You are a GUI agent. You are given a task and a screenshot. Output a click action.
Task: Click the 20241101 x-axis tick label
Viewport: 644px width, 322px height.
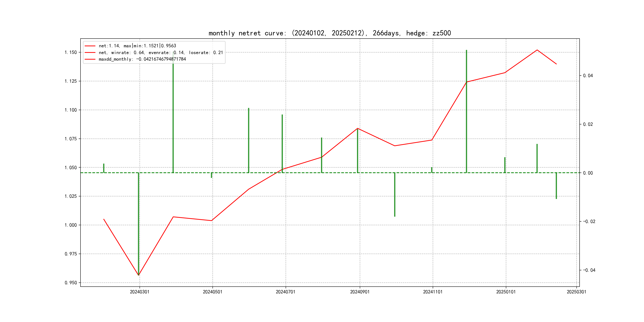tap(433, 292)
